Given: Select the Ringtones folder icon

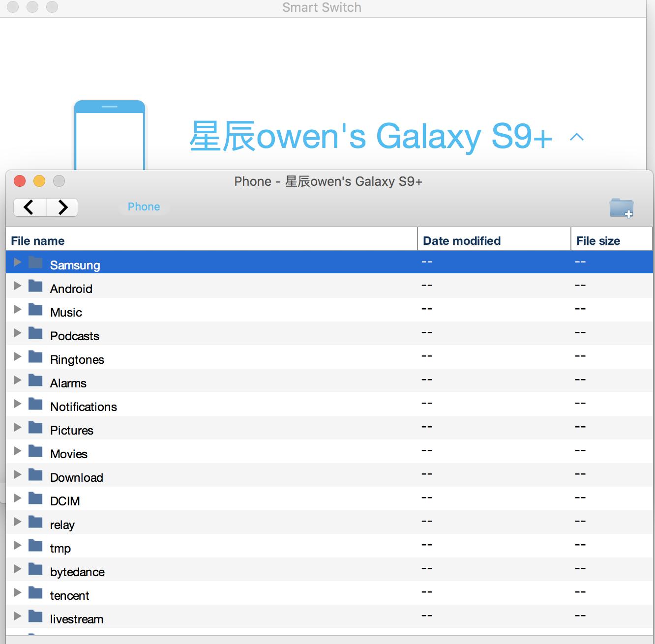Looking at the screenshot, I should coord(35,356).
